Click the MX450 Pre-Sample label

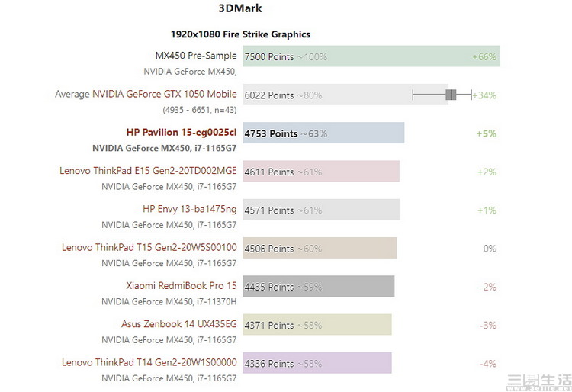coord(196,56)
